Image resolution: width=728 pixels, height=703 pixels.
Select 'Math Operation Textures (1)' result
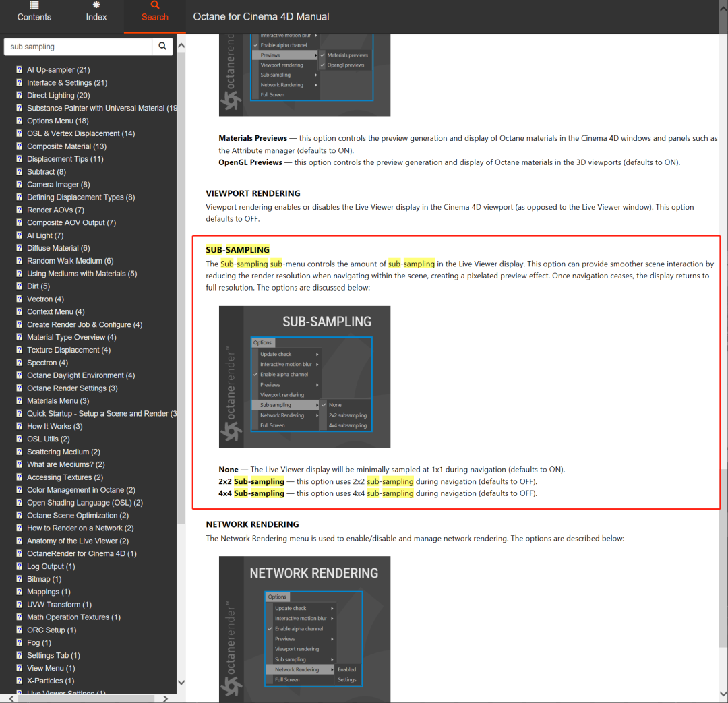(73, 617)
